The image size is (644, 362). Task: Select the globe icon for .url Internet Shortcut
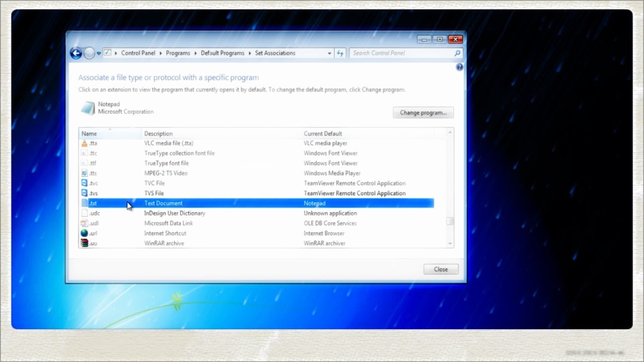click(85, 233)
